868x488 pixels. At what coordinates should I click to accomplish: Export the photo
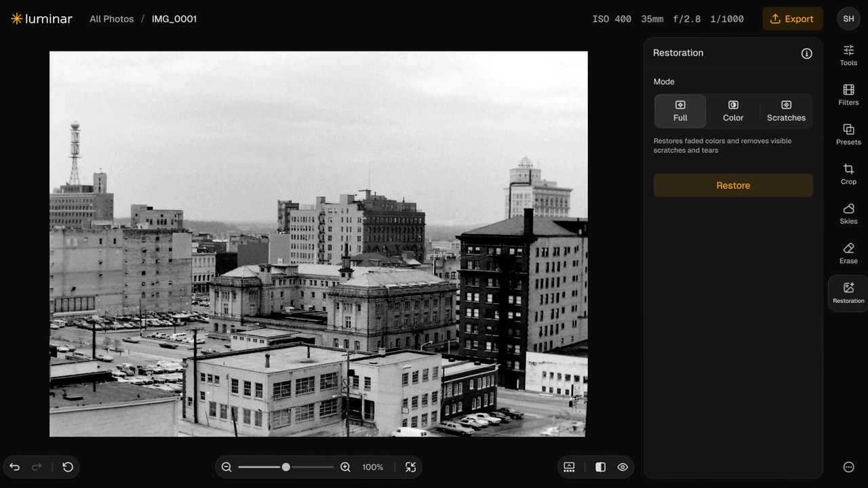pyautogui.click(x=792, y=19)
